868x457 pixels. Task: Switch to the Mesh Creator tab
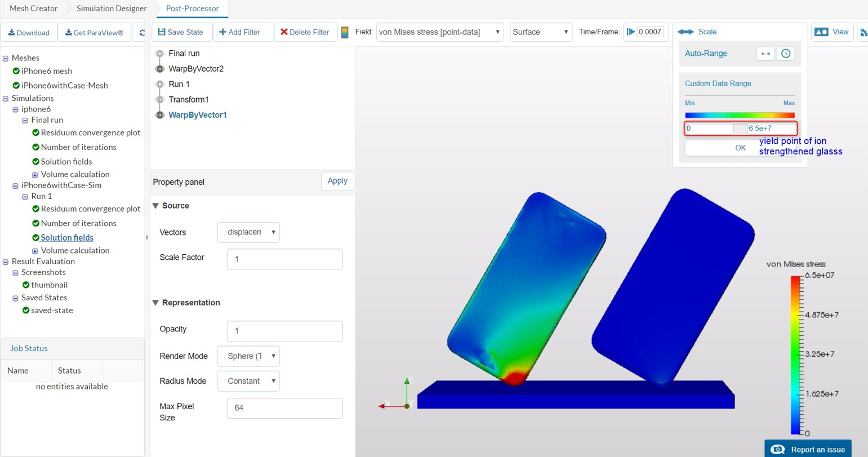33,8
